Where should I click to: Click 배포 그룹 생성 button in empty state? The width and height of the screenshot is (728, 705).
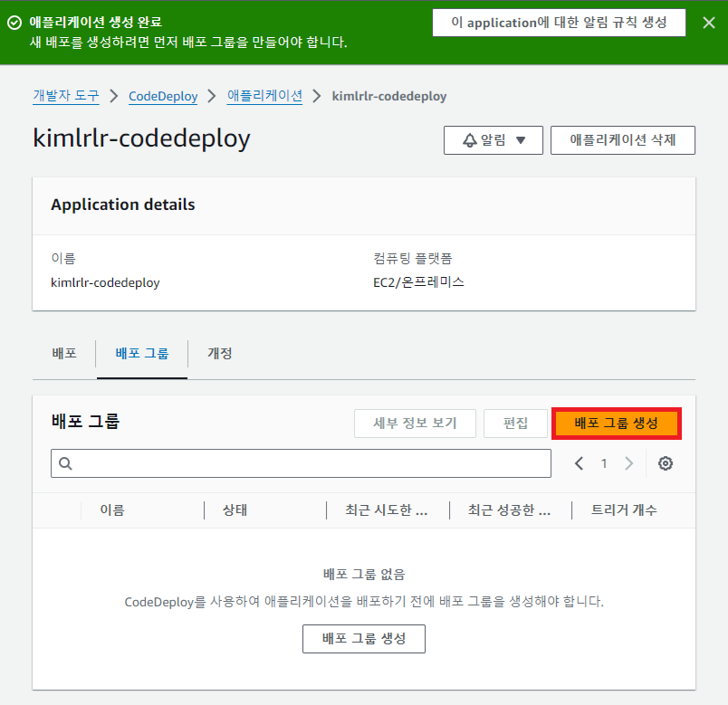364,639
